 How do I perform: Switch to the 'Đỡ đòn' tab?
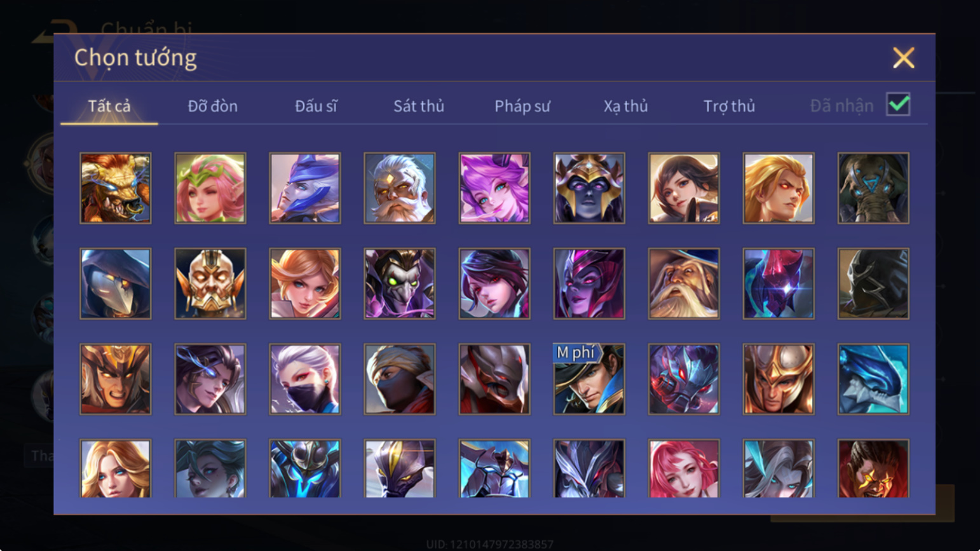coord(213,106)
